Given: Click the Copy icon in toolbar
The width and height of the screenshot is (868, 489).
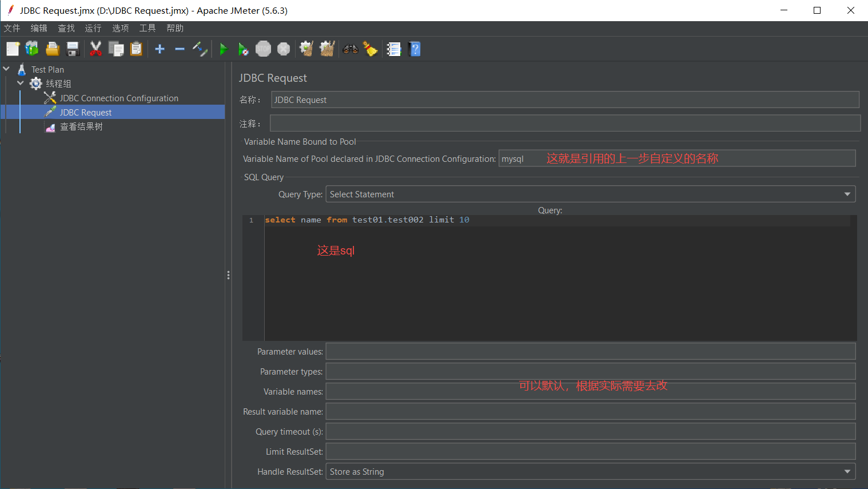Looking at the screenshot, I should click(116, 49).
